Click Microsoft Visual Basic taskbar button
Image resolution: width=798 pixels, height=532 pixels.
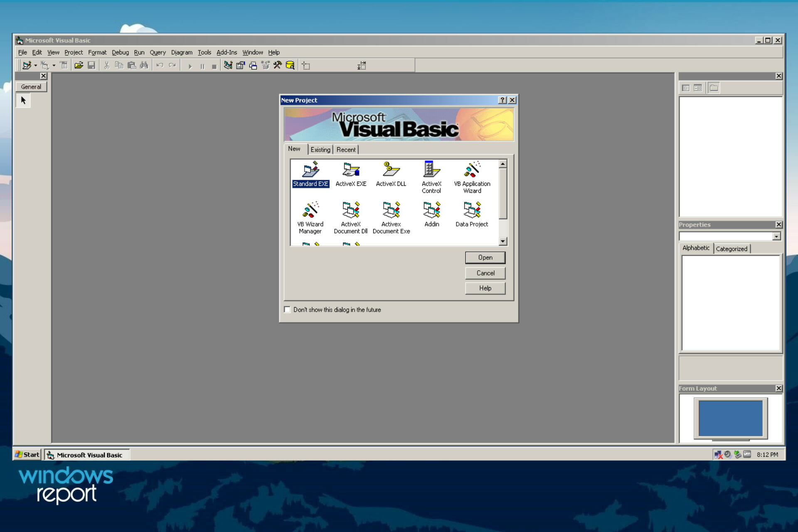87,455
